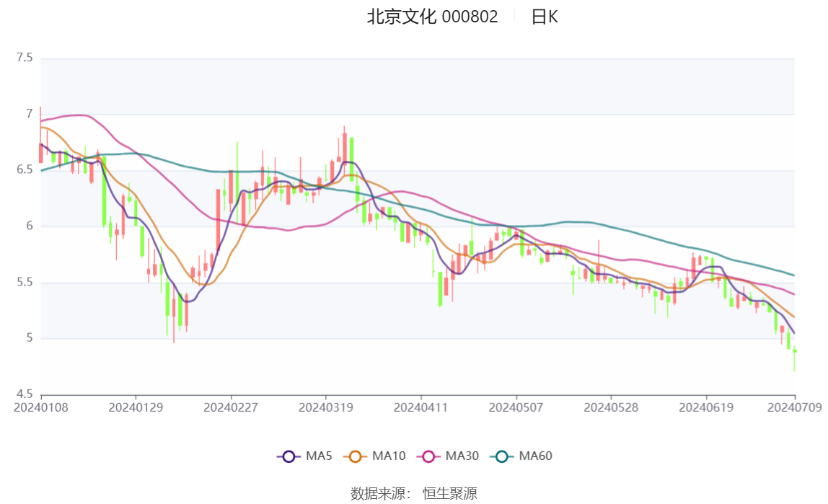Toggle the MA5 legend series
The height and width of the screenshot is (504, 828).
pos(304,456)
